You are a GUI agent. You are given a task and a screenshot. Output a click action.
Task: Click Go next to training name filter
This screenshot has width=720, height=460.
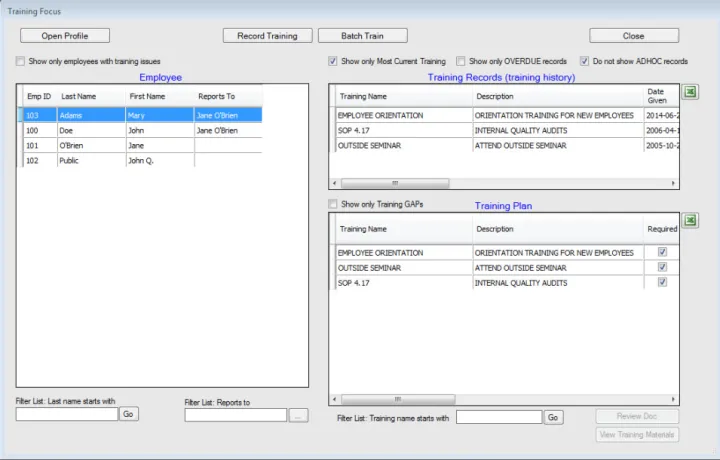tap(554, 417)
